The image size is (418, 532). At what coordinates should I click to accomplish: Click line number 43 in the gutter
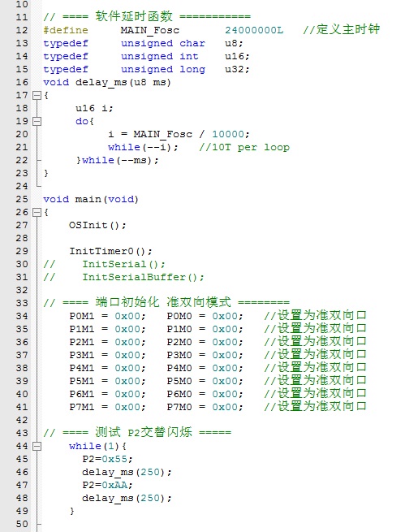(x=22, y=433)
